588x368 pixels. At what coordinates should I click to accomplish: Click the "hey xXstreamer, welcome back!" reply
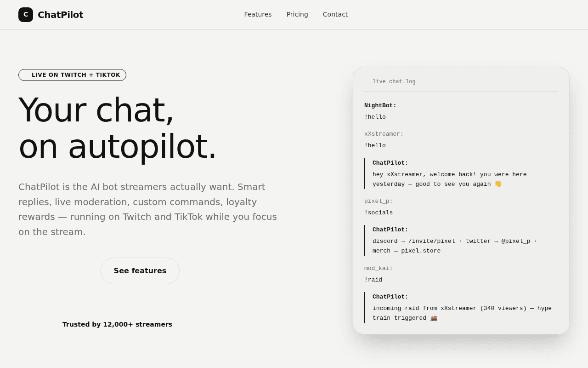450,179
